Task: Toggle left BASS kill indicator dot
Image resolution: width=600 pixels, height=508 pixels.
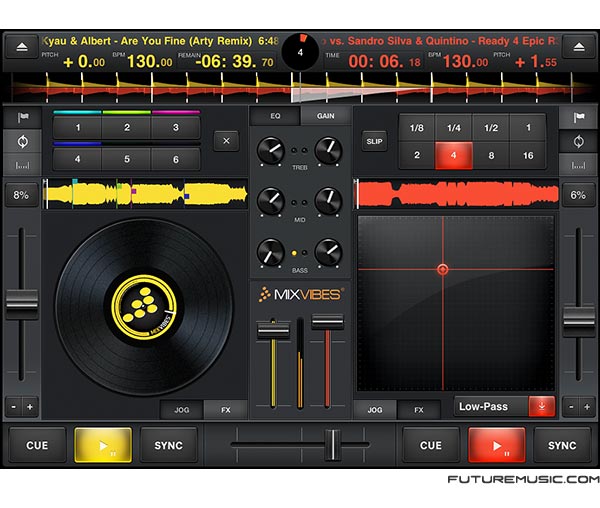Action: (294, 253)
